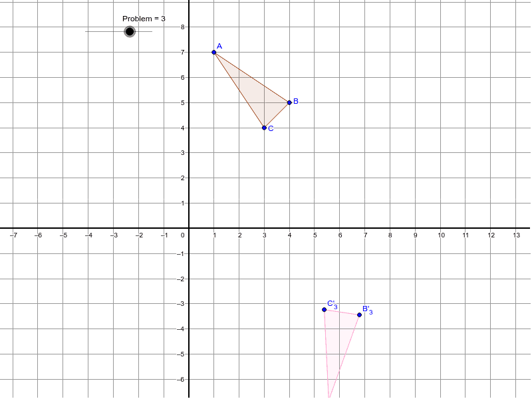Click x-axis label -7
The height and width of the screenshot is (399, 532).
[x=13, y=235]
